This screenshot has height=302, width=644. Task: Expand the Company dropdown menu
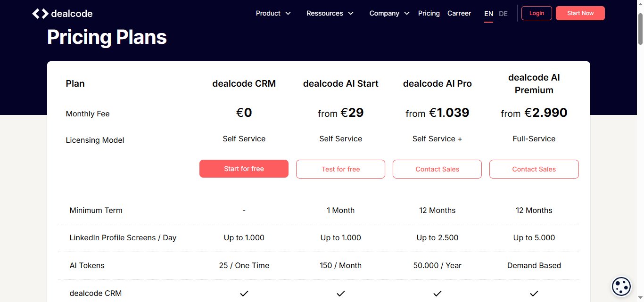[389, 13]
